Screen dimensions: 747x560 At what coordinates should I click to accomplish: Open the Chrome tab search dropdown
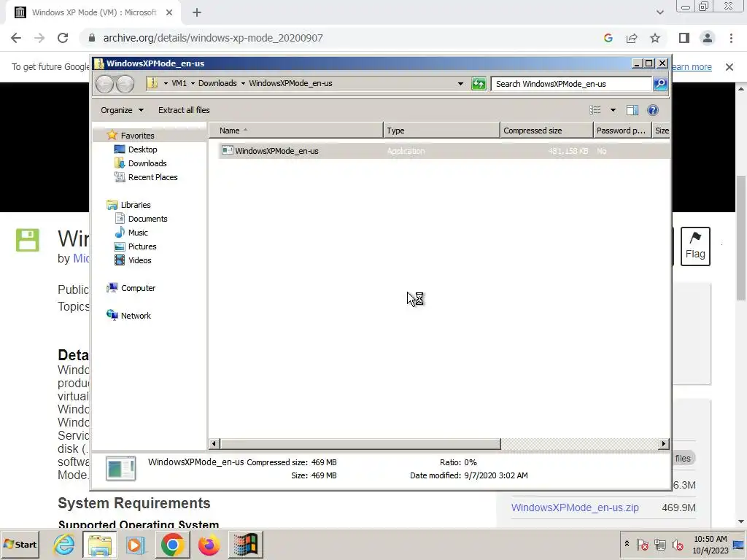pyautogui.click(x=659, y=12)
